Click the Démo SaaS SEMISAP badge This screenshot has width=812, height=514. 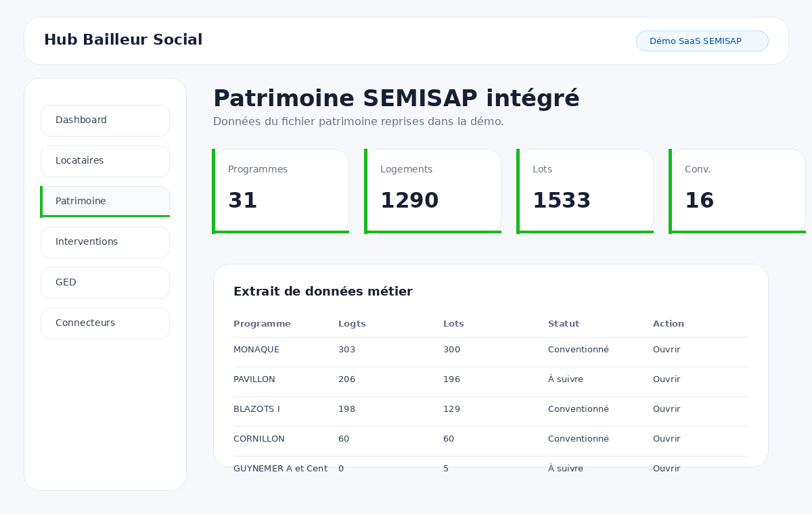point(702,41)
